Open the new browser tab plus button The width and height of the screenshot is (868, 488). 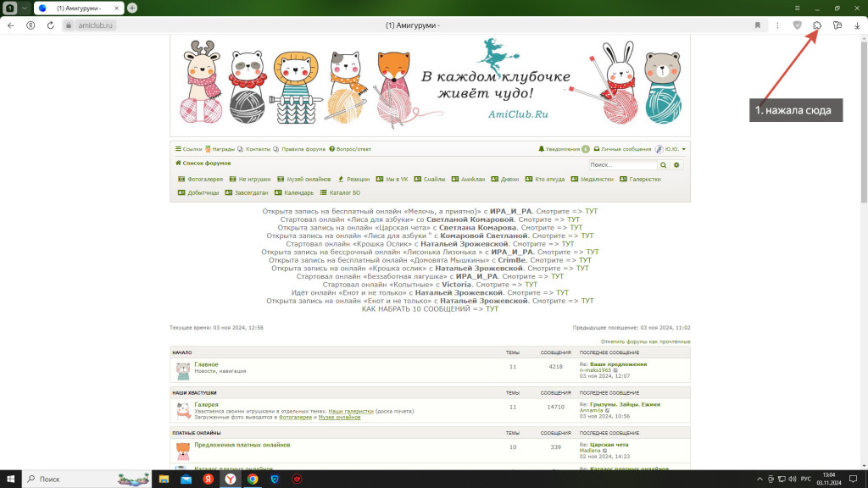[x=132, y=8]
